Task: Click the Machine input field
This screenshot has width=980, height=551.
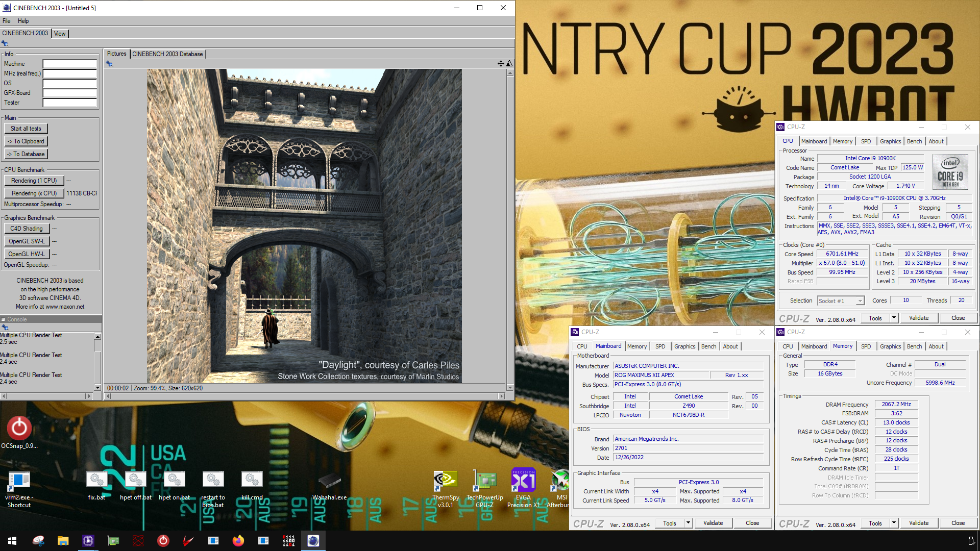Action: click(x=69, y=64)
